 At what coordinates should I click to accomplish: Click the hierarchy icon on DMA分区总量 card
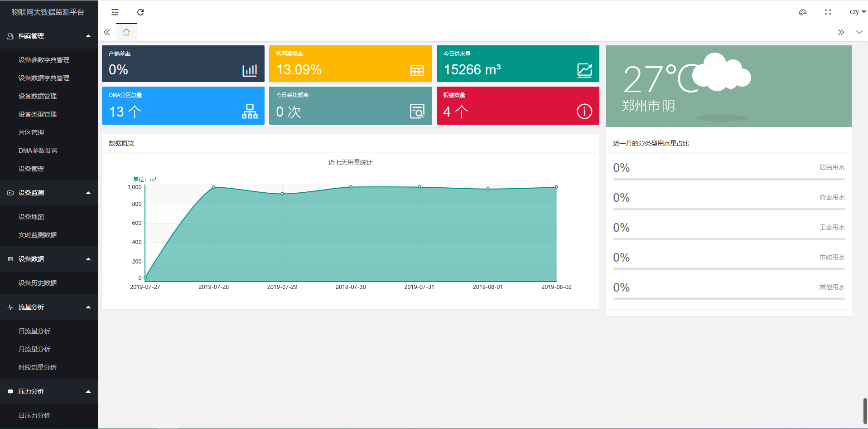(250, 111)
